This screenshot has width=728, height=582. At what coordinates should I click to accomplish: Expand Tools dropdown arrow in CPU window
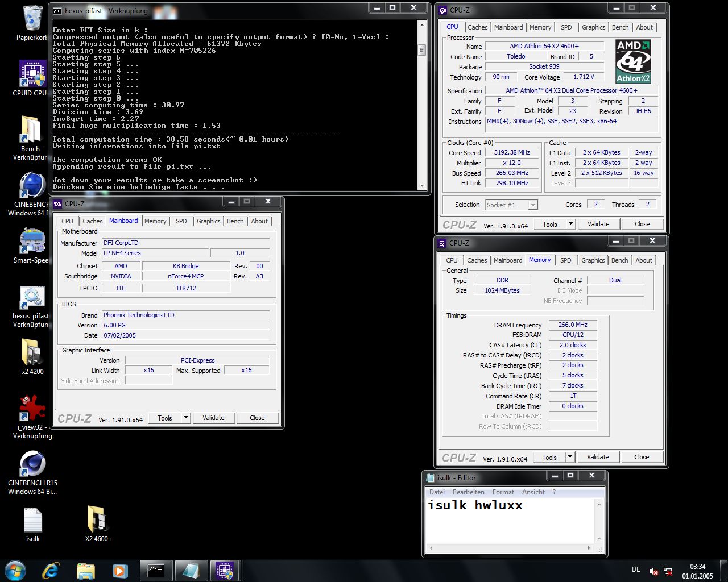570,224
